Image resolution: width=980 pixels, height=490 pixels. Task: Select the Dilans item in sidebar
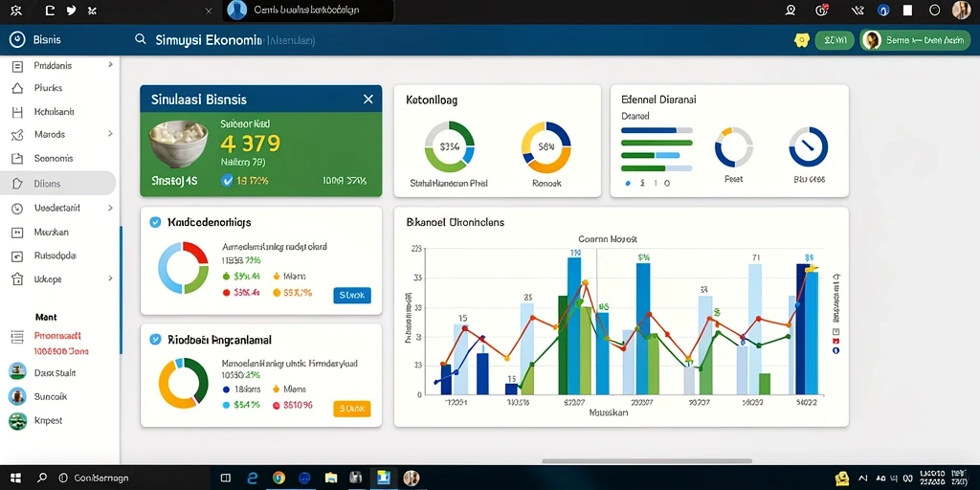click(x=57, y=183)
